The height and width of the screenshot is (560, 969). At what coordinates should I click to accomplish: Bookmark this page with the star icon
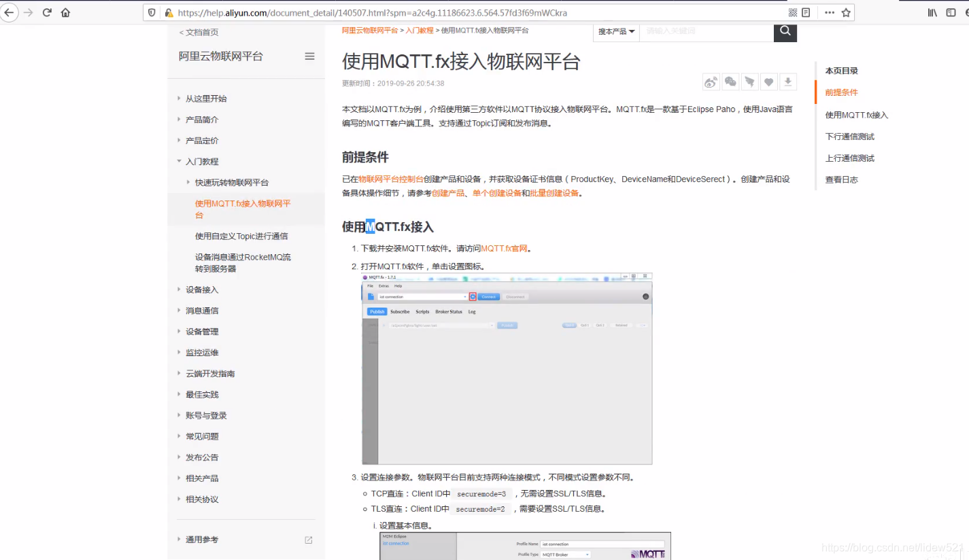point(846,12)
